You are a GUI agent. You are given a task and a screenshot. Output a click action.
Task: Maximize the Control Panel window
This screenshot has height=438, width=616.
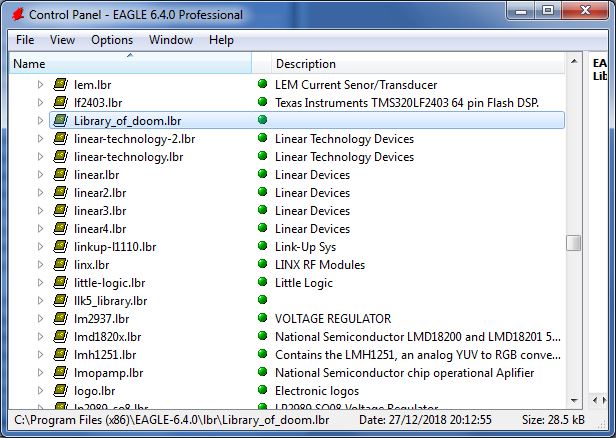tap(548, 11)
